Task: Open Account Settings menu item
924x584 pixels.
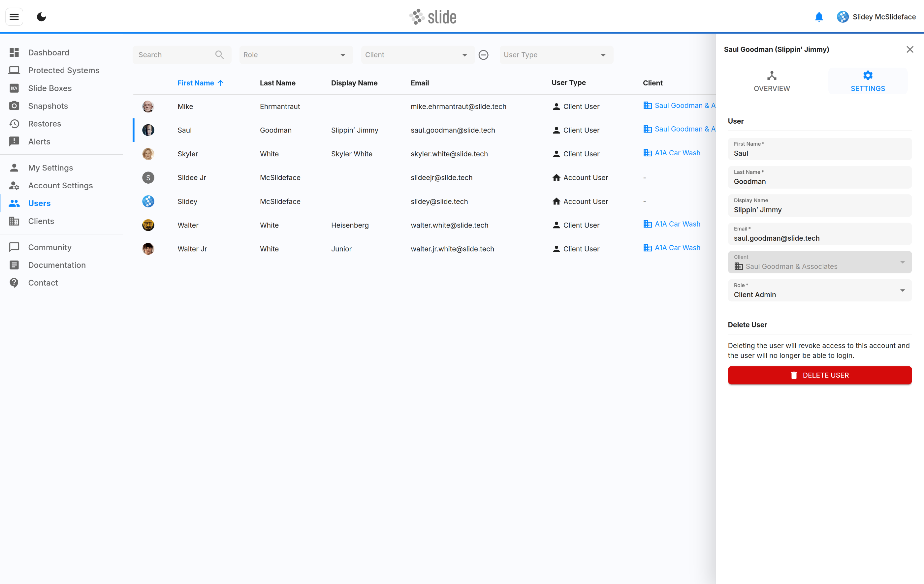Action: pos(61,186)
